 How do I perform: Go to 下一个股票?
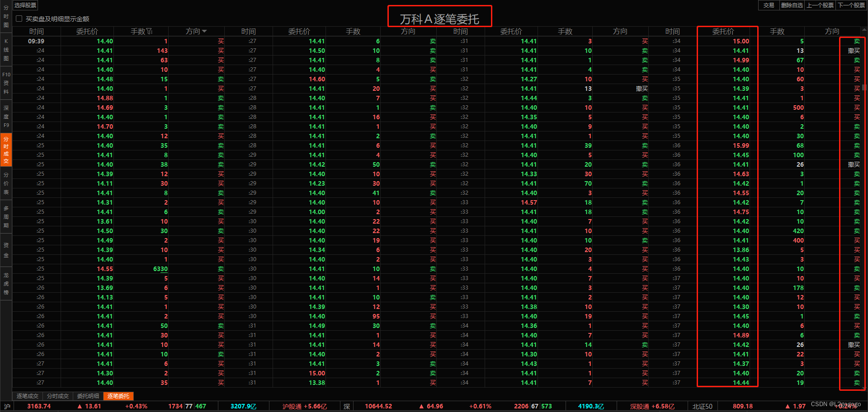851,5
